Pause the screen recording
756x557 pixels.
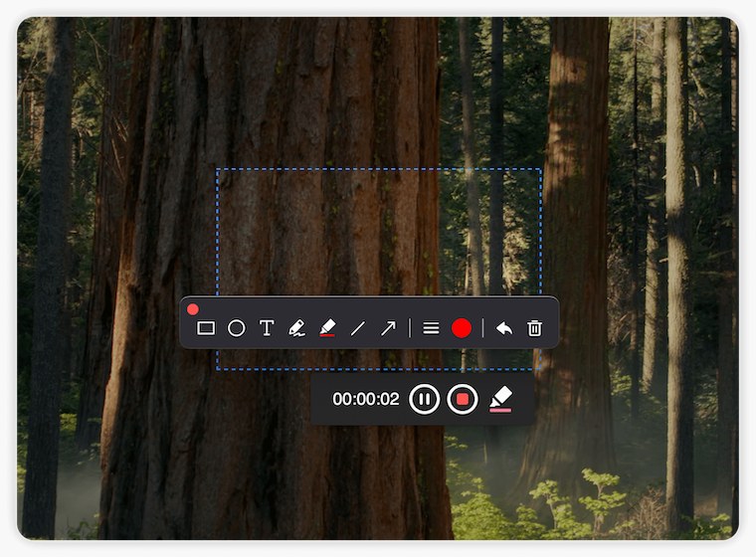pyautogui.click(x=424, y=400)
